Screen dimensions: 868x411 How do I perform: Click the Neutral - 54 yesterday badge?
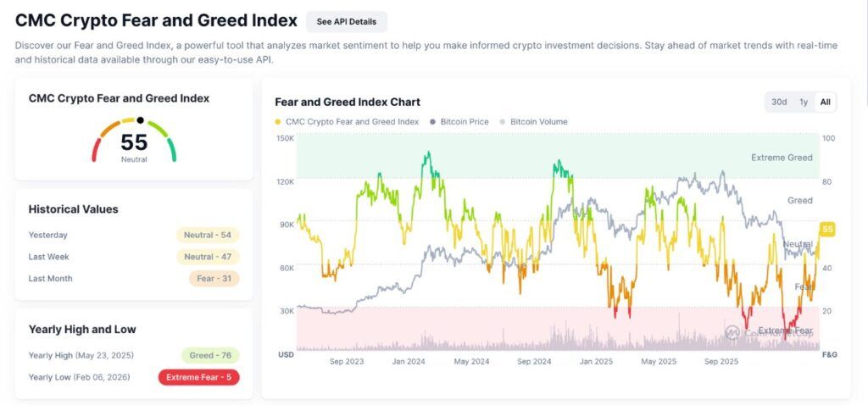pos(208,235)
